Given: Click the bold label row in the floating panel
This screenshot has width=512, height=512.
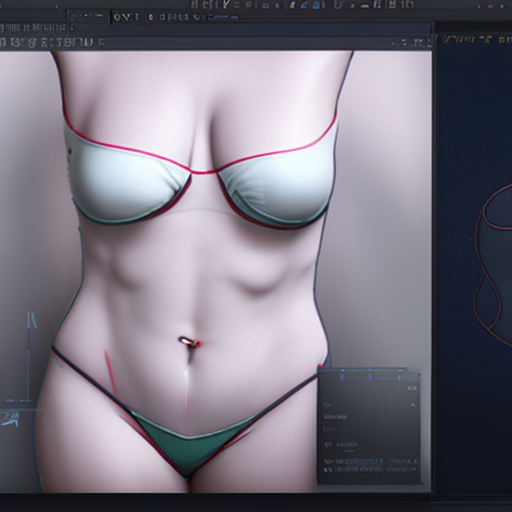Looking at the screenshot, I should click(336, 417).
